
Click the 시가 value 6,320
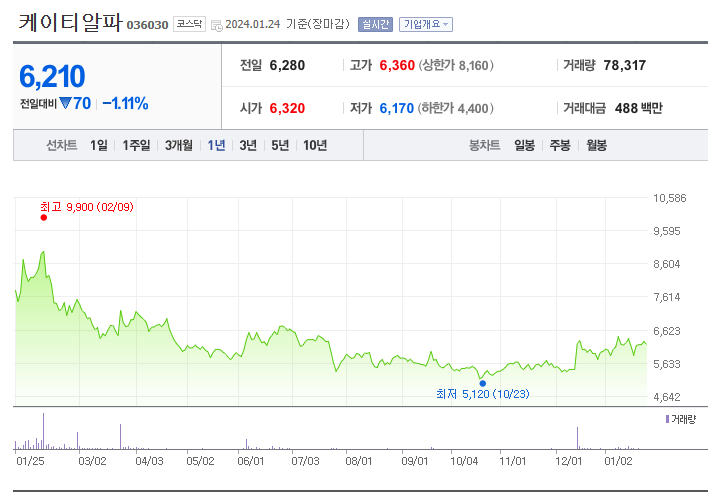[x=287, y=108]
